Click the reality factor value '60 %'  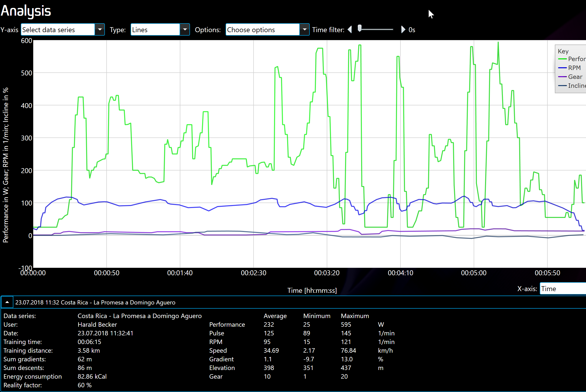tap(85, 385)
